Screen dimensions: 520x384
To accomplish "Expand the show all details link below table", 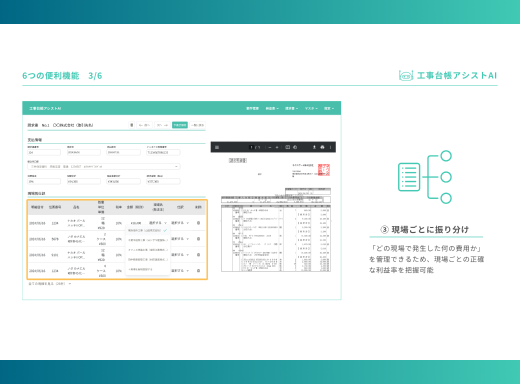I will tap(50, 284).
